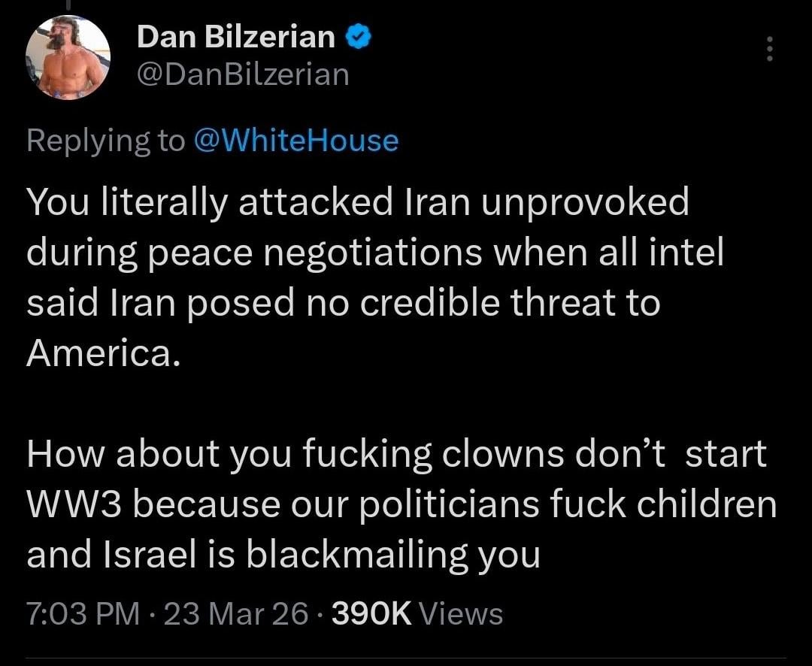Click the thread connector line above avatar
Image resolution: width=812 pixels, height=666 pixels.
pos(68,5)
